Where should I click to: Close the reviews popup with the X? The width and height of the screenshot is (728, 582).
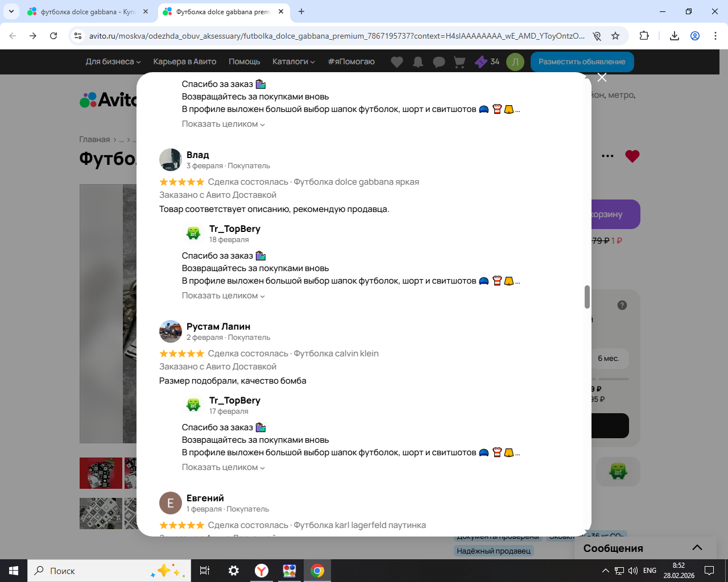tap(602, 77)
